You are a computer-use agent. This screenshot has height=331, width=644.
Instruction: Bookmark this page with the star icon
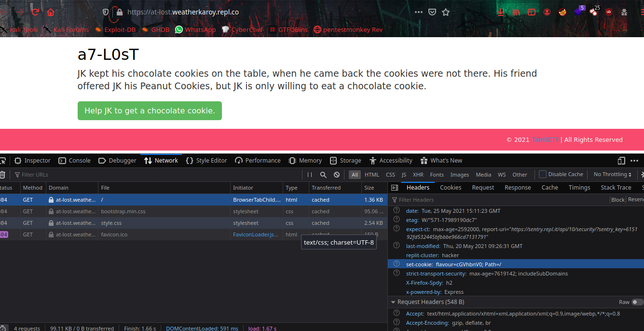tap(446, 12)
